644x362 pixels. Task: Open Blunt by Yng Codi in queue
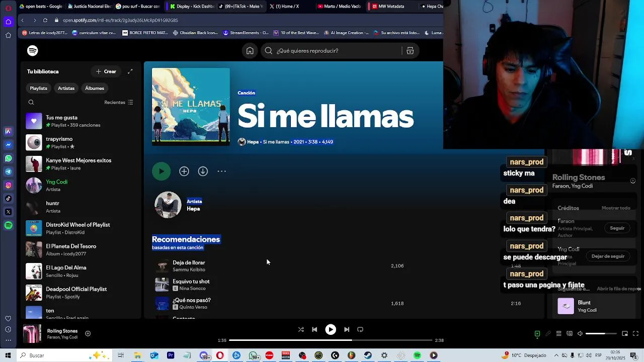tap(594, 306)
